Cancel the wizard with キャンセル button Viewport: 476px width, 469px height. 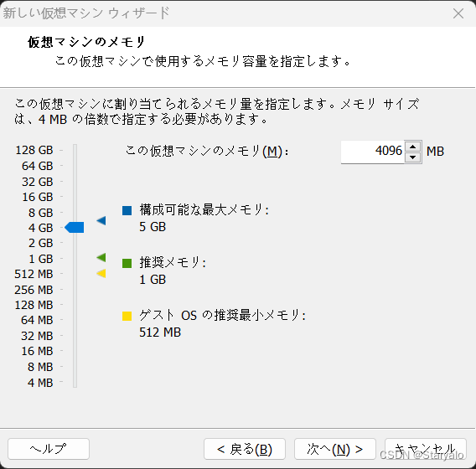pos(426,449)
